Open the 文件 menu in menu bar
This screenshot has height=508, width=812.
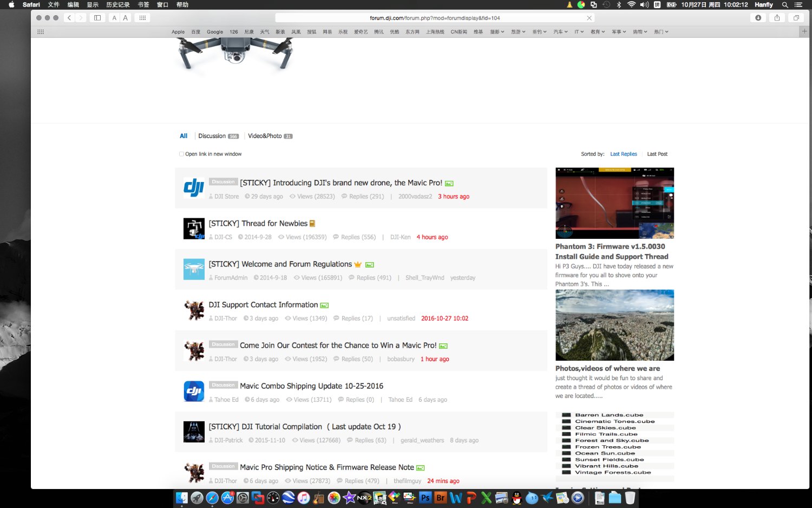click(x=54, y=4)
